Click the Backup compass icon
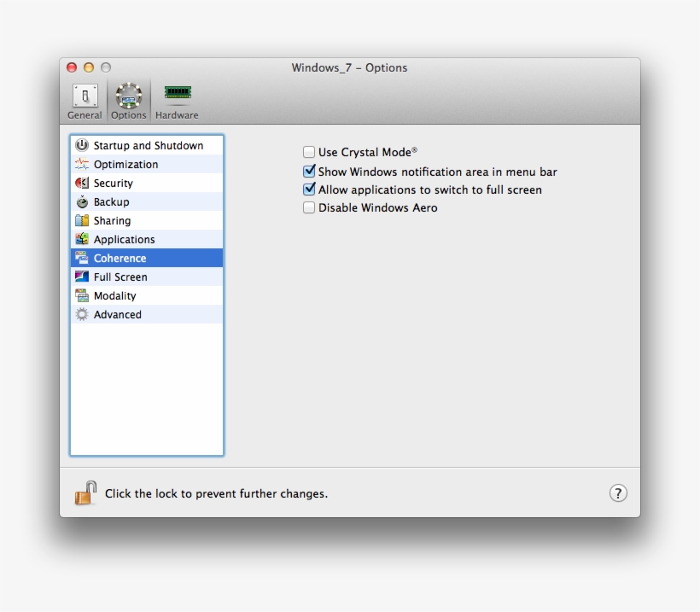 (x=82, y=201)
